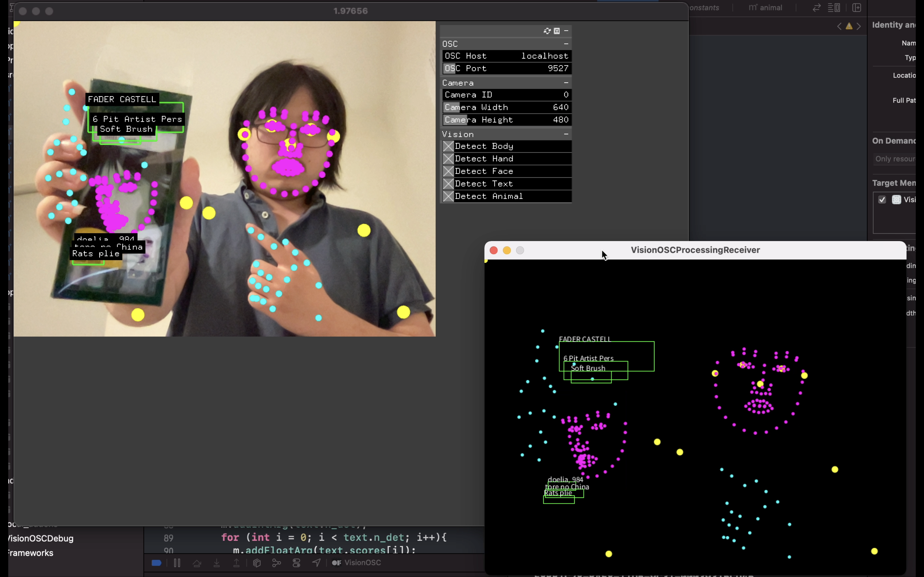The image size is (924, 577).
Task: Collapse the Camera settings group
Action: pos(566,83)
